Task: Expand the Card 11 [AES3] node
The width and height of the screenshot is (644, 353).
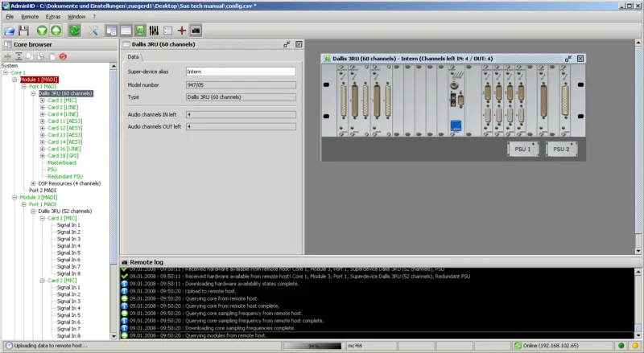Action: pos(43,121)
